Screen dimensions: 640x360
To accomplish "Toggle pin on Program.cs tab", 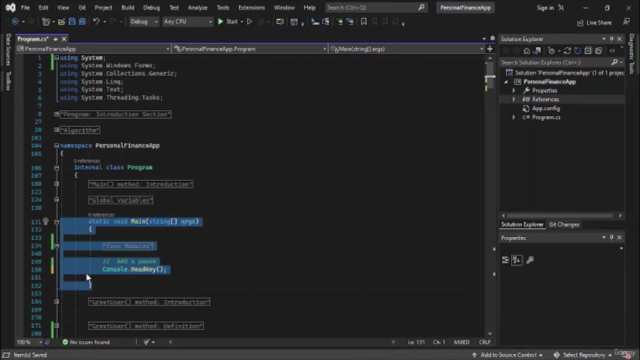I will pyautogui.click(x=56, y=39).
